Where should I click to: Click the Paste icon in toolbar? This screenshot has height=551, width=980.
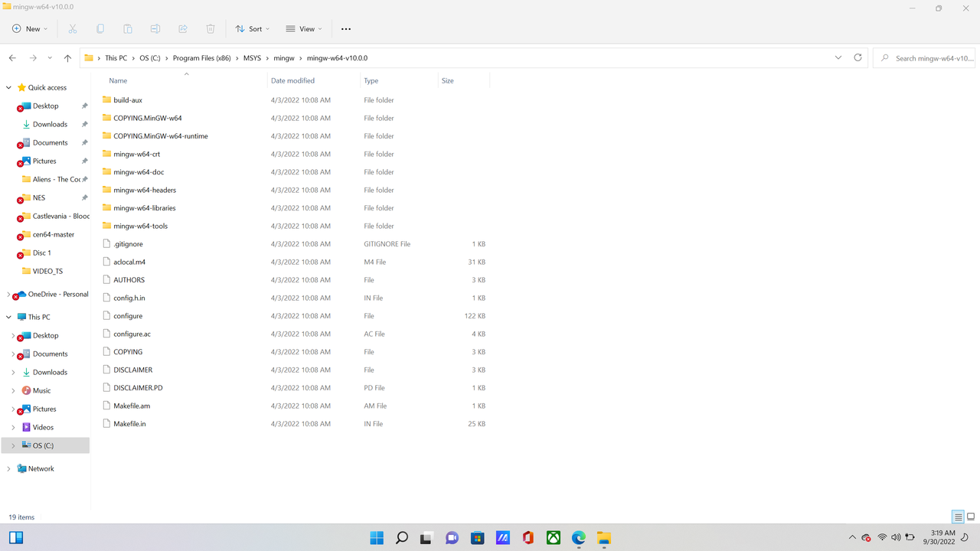128,29
